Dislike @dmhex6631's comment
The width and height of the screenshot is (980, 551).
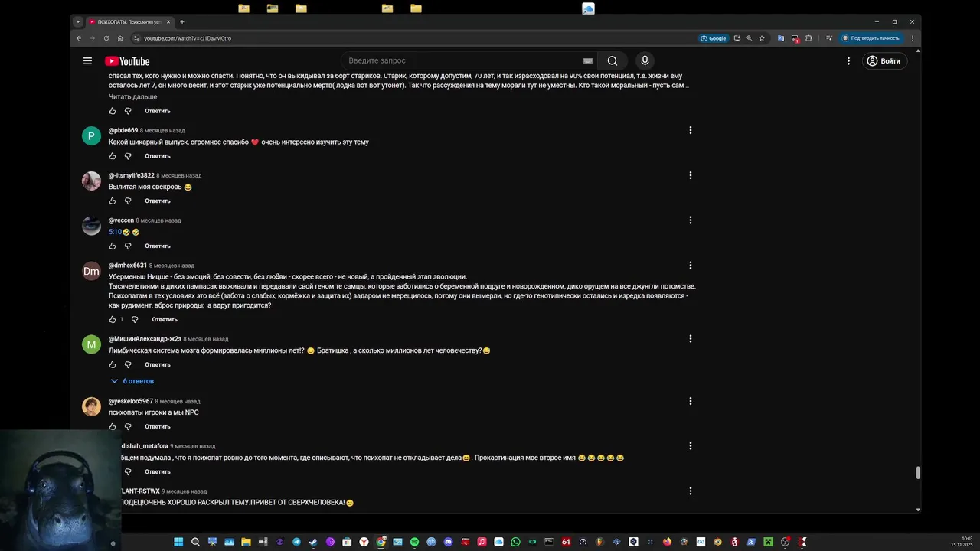(x=135, y=319)
